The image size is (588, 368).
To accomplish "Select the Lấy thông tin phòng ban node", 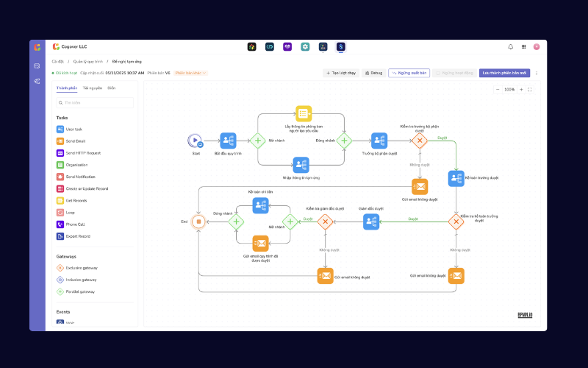I will pos(304,114).
